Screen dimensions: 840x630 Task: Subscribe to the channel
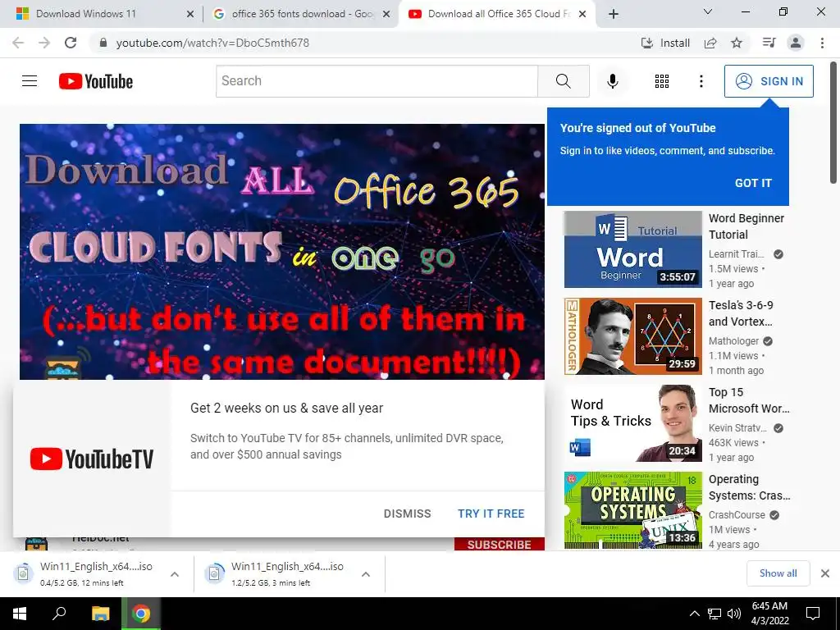tap(500, 545)
